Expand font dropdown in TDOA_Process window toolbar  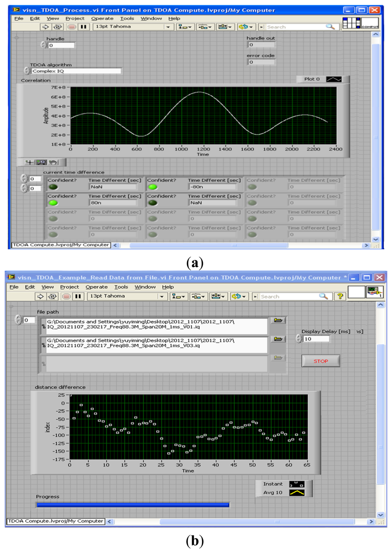(168, 27)
